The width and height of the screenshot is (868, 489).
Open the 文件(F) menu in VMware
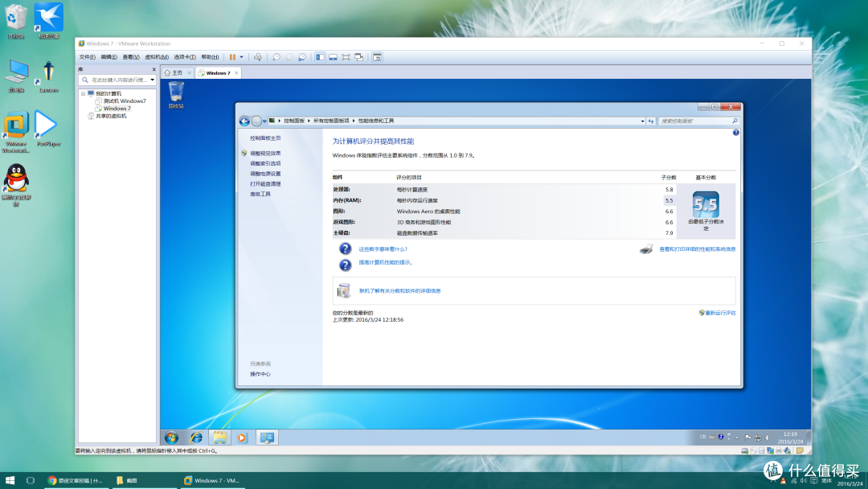click(87, 57)
